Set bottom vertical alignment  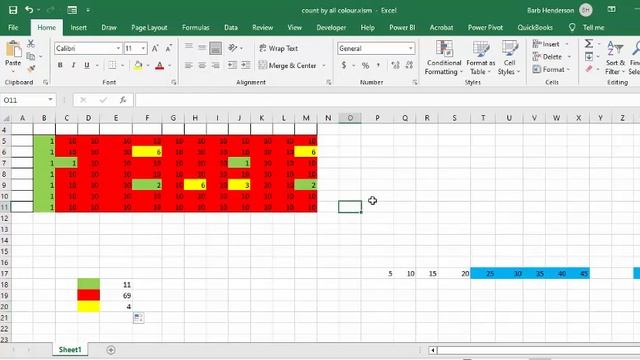[216, 48]
